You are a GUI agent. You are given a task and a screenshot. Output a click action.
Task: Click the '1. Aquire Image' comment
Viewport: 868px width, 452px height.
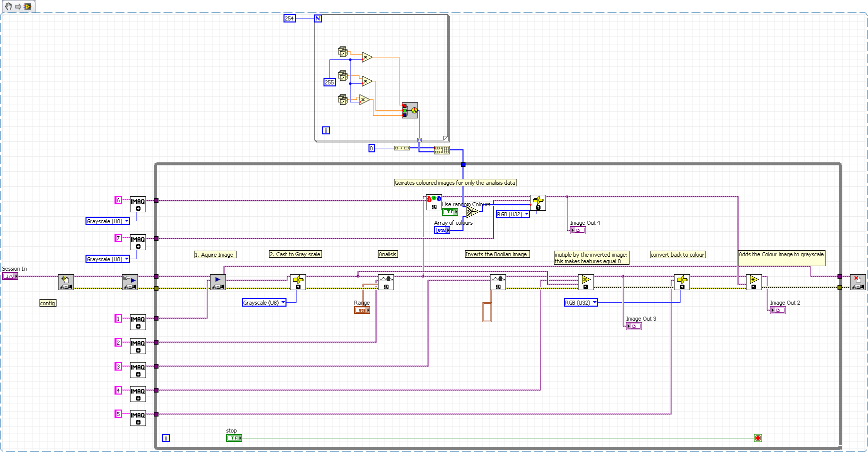click(x=215, y=255)
